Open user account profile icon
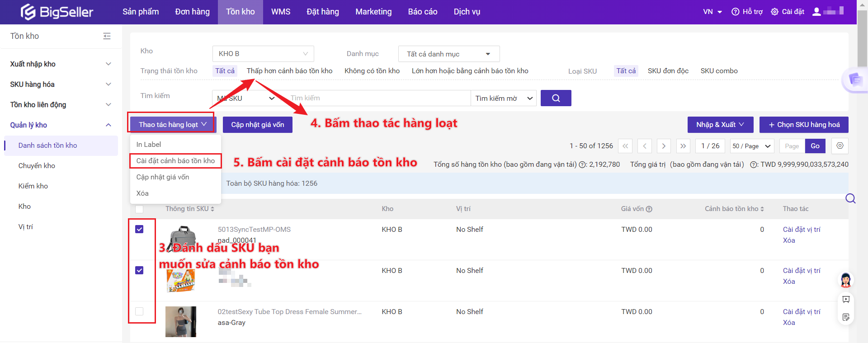The height and width of the screenshot is (343, 868). coord(816,12)
